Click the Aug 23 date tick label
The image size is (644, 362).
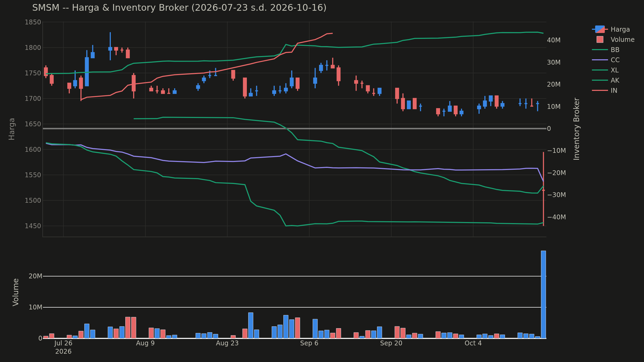(227, 343)
